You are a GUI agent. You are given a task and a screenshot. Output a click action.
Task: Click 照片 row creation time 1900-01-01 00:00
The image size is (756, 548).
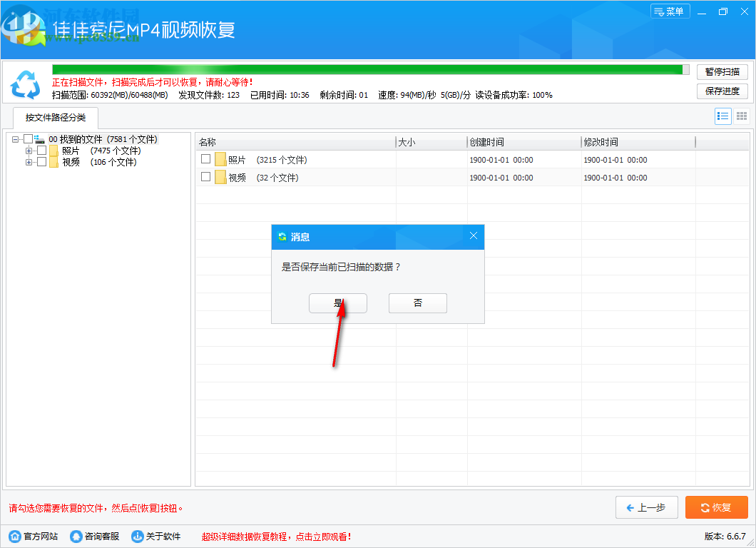click(501, 160)
